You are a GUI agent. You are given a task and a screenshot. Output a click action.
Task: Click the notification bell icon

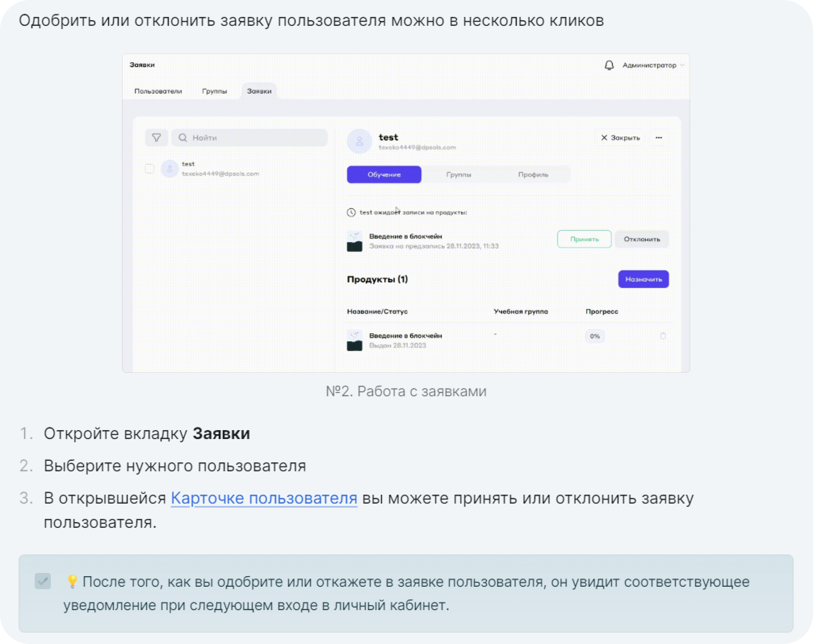(609, 65)
